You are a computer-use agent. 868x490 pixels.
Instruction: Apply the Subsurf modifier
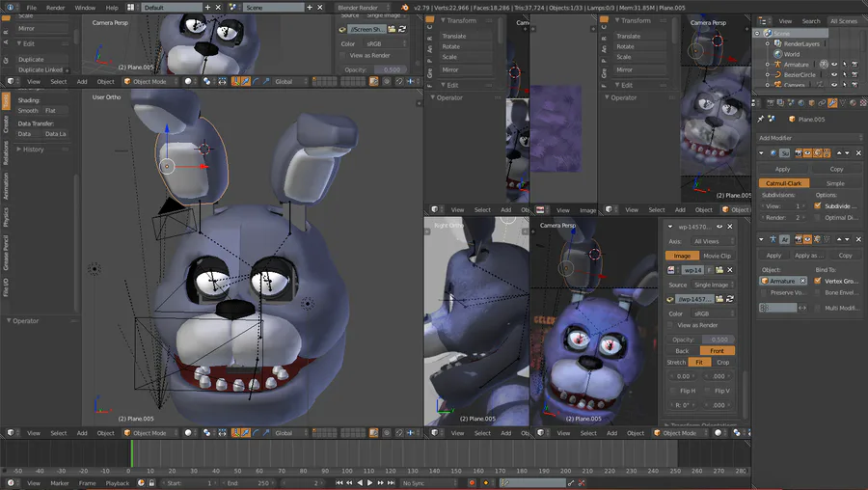point(782,169)
